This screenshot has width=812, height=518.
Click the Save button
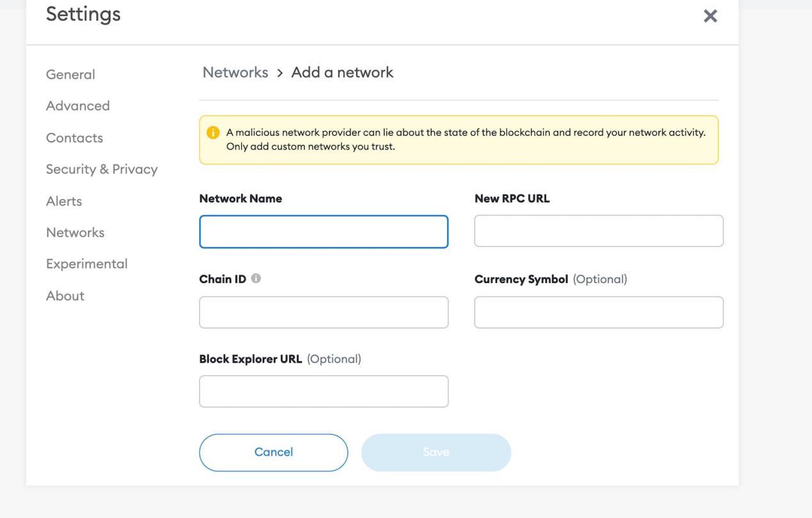click(x=436, y=453)
